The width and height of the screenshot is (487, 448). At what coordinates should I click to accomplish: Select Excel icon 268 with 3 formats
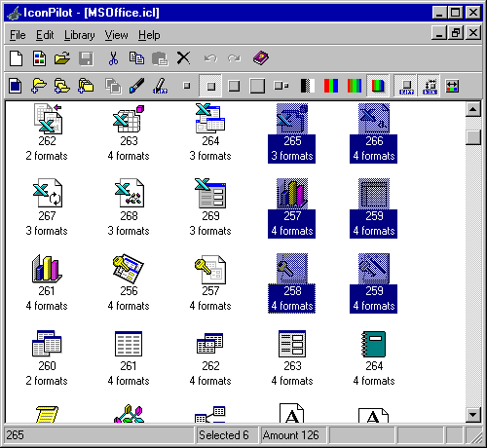pos(129,207)
